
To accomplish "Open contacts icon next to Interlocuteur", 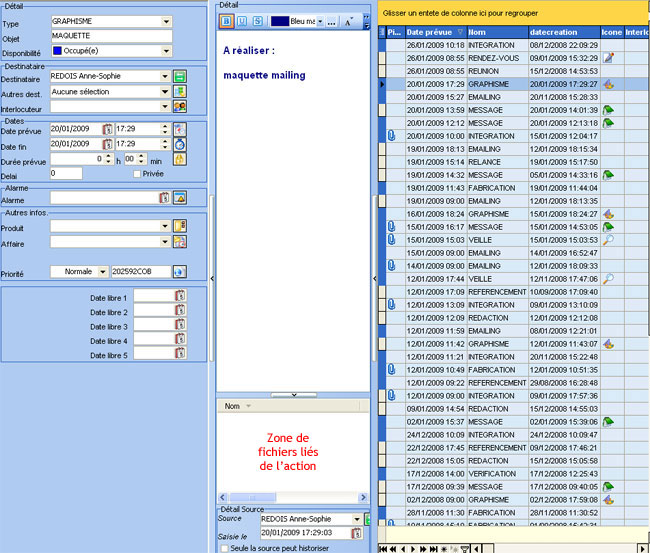I will [179, 107].
